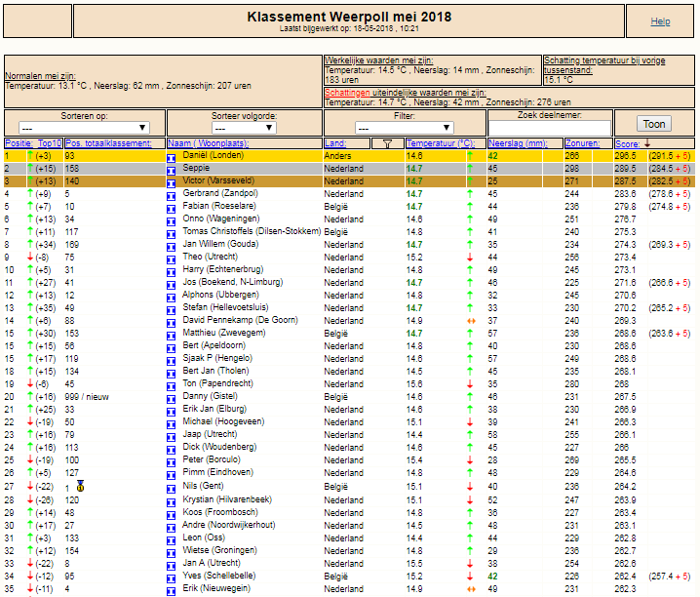Click the Pos. totaalklassement column header
The image size is (700, 597).
click(x=108, y=143)
